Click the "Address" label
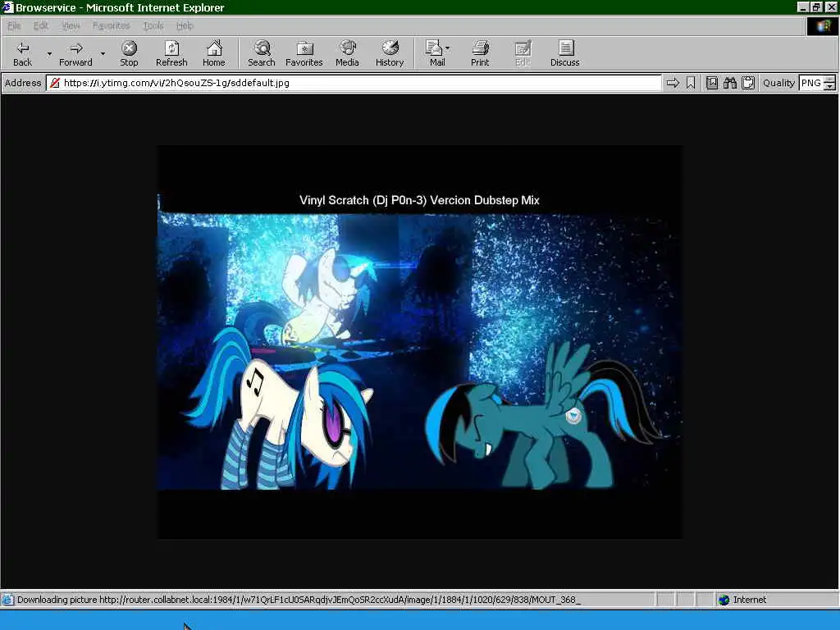840x630 pixels. click(x=23, y=83)
